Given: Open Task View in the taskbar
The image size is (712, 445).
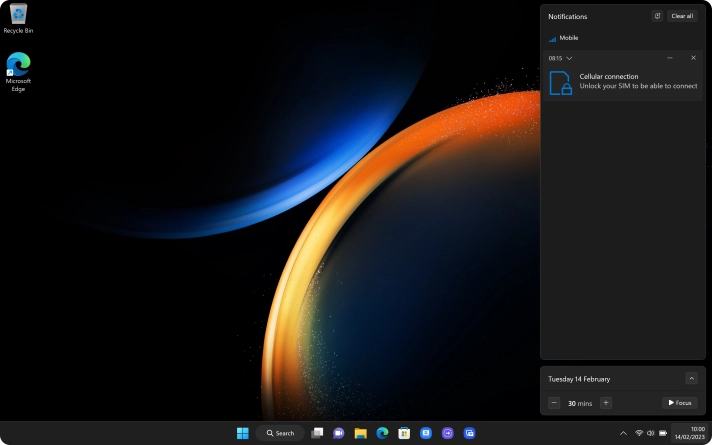Looking at the screenshot, I should point(317,433).
